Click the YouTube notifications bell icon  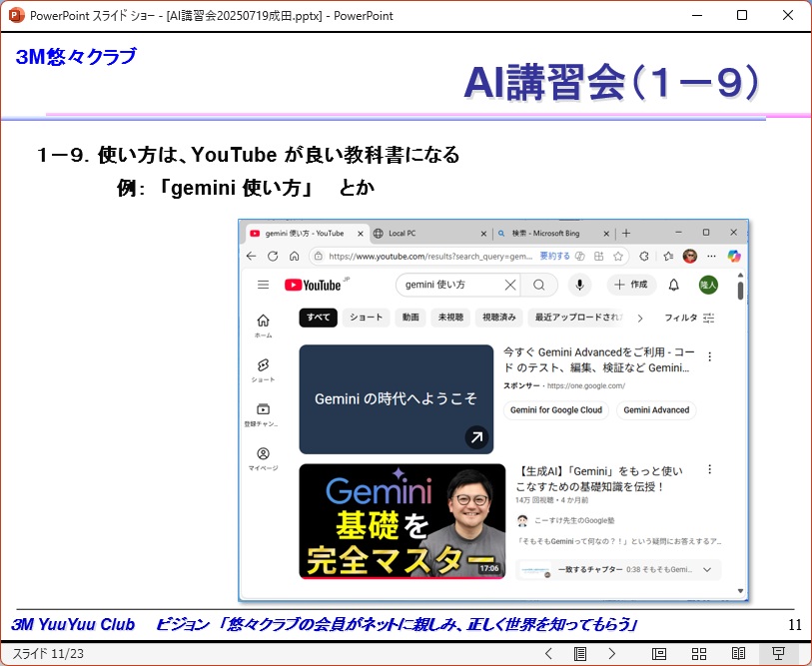click(x=674, y=285)
